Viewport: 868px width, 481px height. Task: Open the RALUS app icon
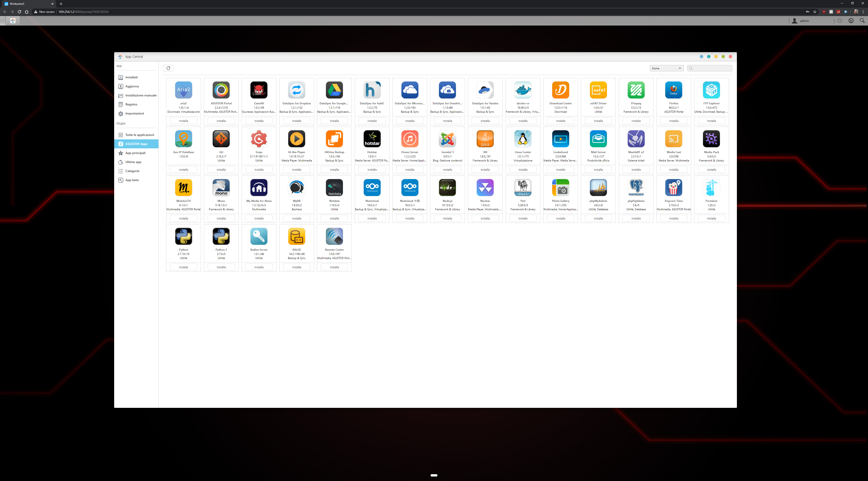[297, 236]
